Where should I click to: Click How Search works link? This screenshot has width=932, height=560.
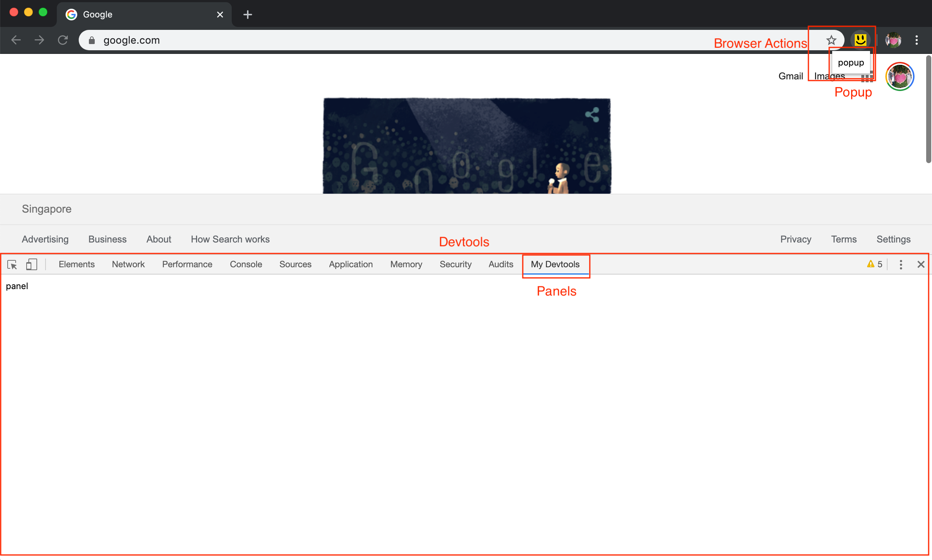coord(230,239)
